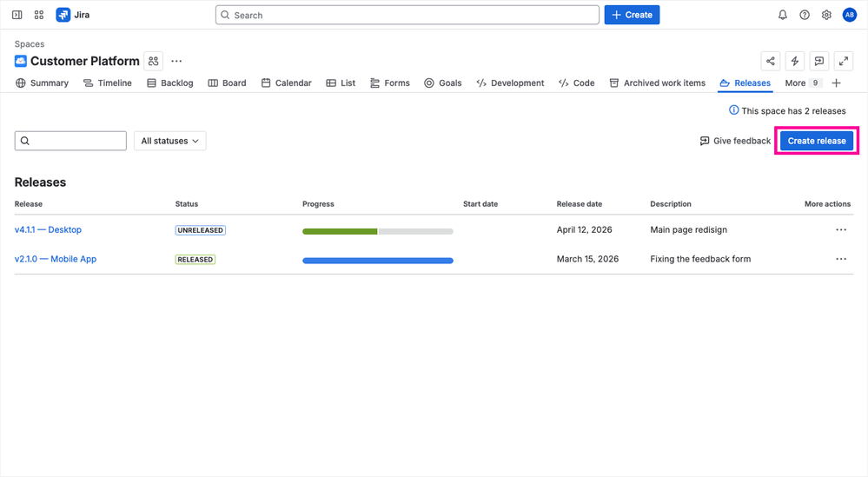
Task: Click the RELEASED status badge
Action: 195,260
